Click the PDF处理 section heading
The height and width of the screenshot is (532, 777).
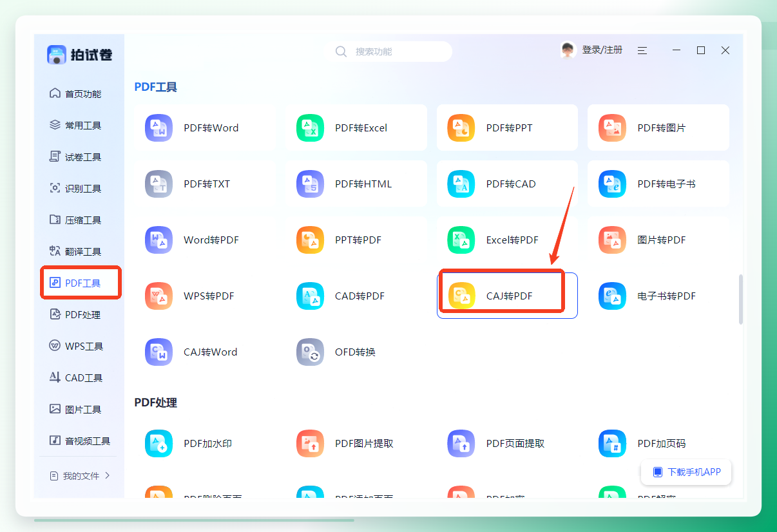(155, 403)
